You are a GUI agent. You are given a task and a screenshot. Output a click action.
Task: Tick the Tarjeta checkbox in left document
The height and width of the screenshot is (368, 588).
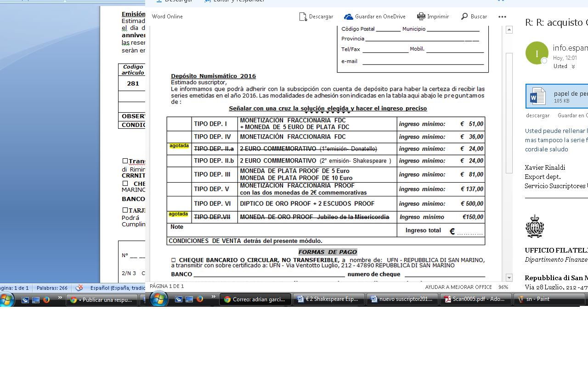click(125, 210)
